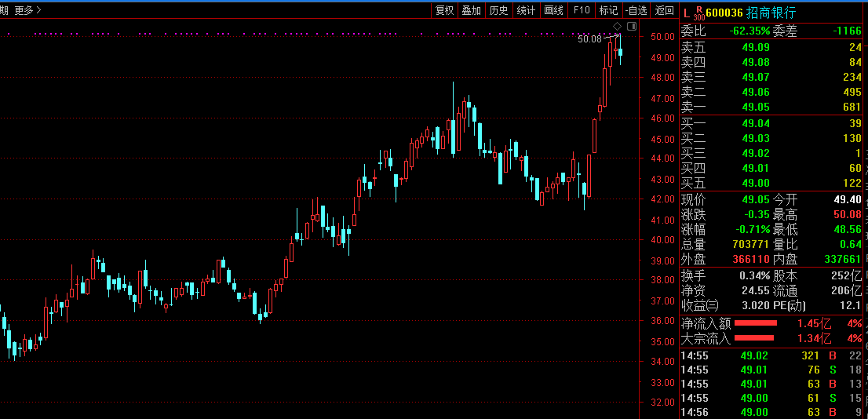Image resolution: width=868 pixels, height=419 pixels.
Task: Click the 内盘 value 337661
Action: click(843, 259)
